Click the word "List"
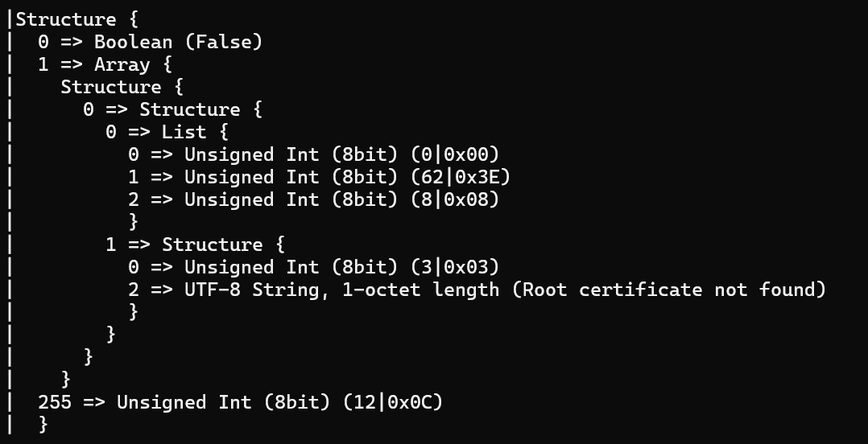868x444 pixels. click(184, 132)
